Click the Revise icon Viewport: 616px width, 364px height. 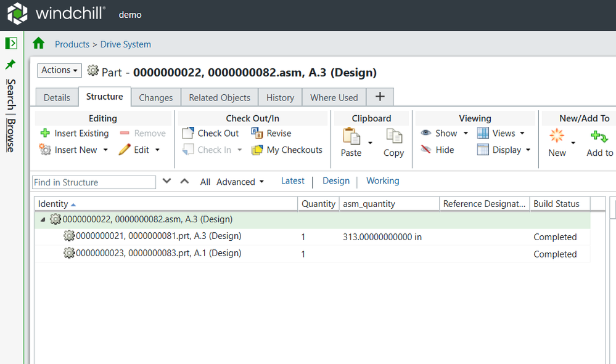257,133
